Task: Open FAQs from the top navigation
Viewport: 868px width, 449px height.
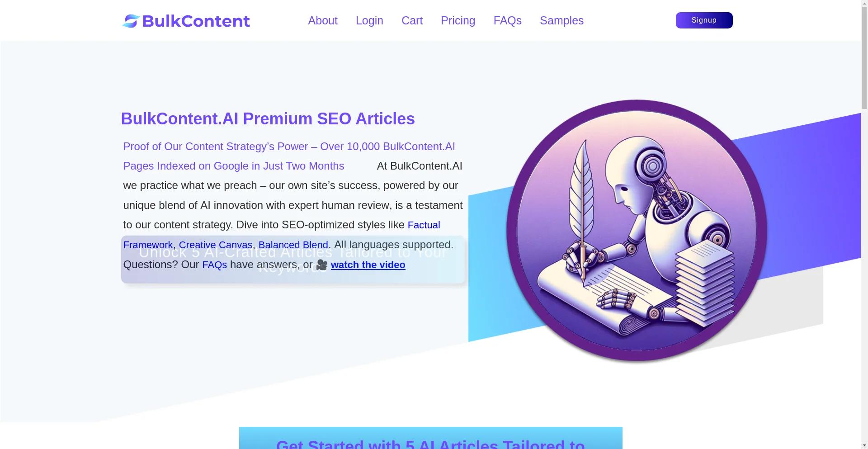Action: 507,21
